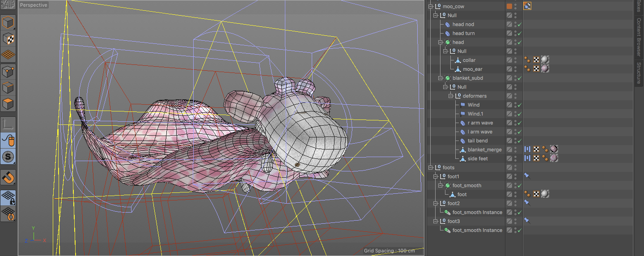Click the UVW checkerboard tag on blanket_merge row
Screen dimensions: 644x256
536,149
